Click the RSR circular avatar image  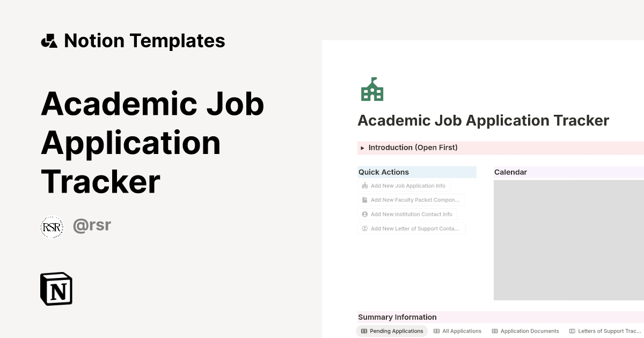pos(52,226)
